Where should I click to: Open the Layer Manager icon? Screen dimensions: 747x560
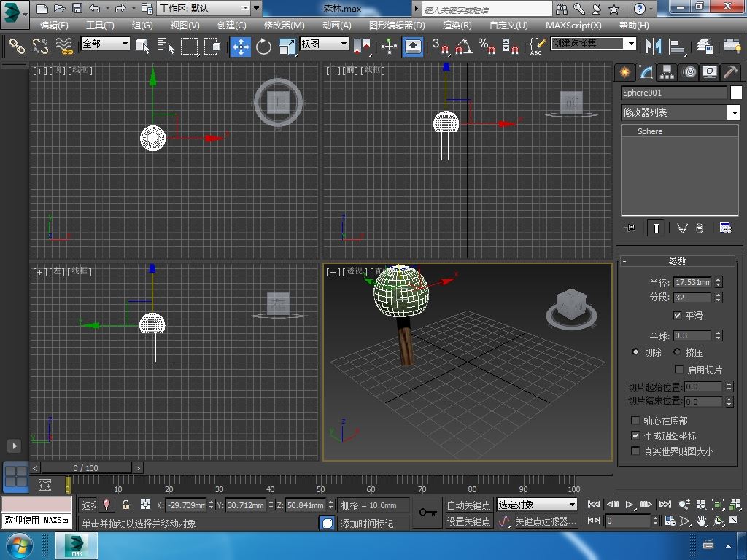point(704,46)
